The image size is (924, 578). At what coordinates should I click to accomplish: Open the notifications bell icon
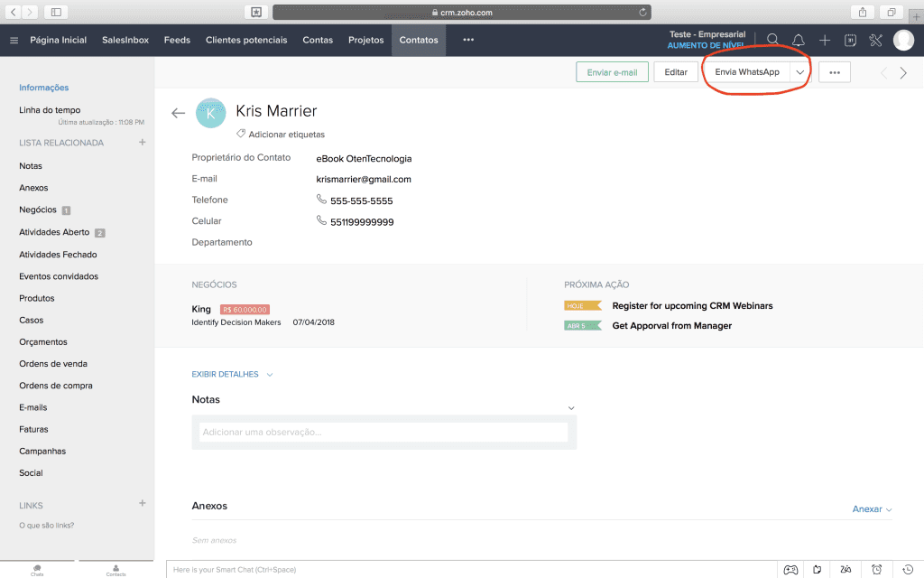pos(799,40)
